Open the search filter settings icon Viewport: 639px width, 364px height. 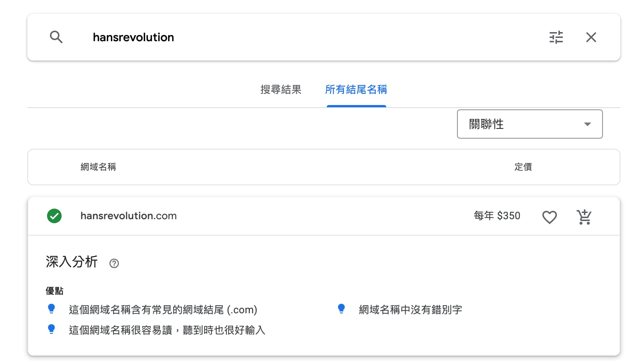556,37
